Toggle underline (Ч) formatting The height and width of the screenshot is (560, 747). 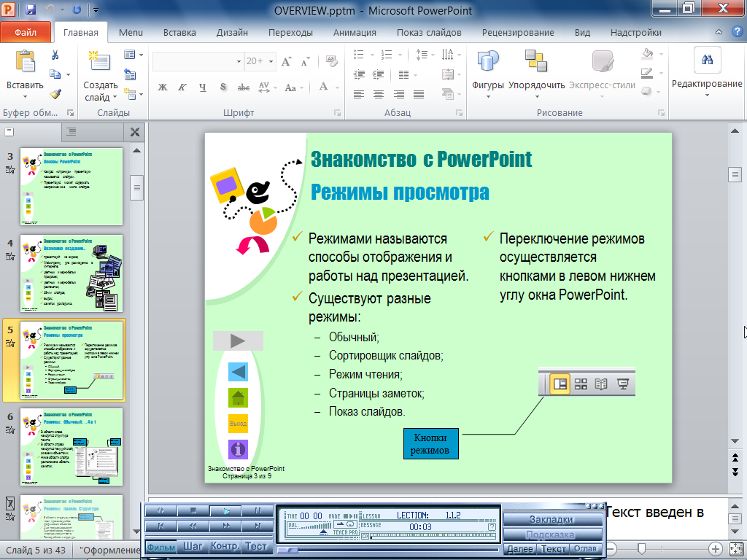[203, 87]
